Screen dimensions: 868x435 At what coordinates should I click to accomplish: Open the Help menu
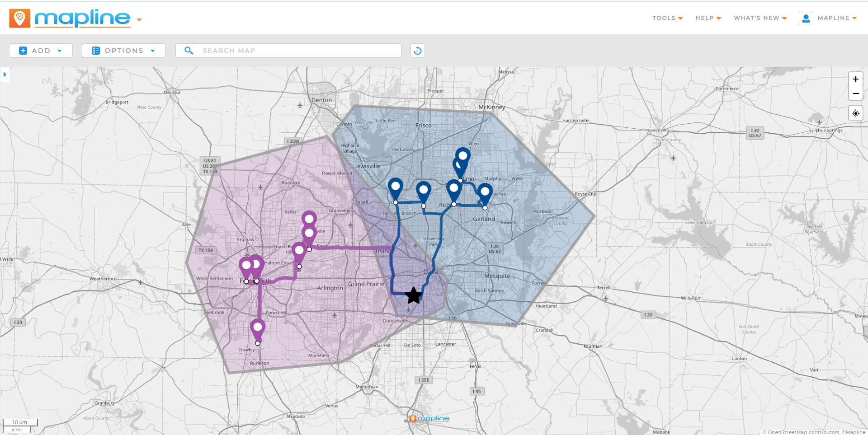708,18
